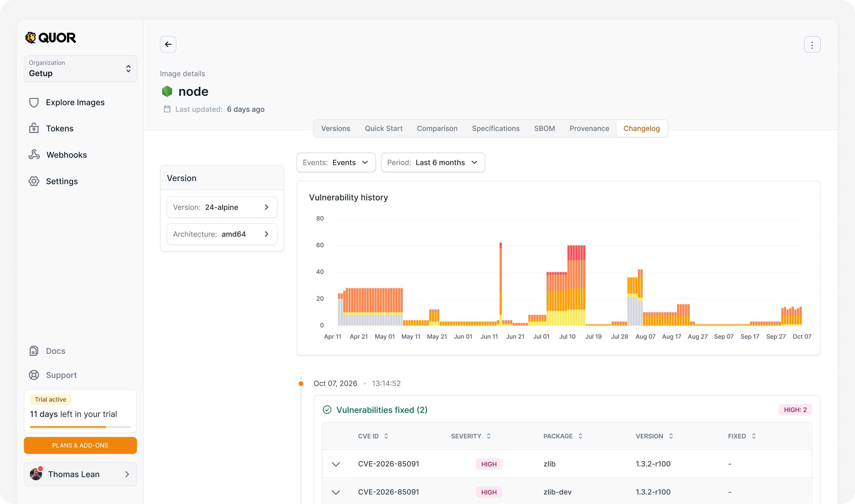
Task: Open Explore Images shield icon
Action: pyautogui.click(x=34, y=103)
